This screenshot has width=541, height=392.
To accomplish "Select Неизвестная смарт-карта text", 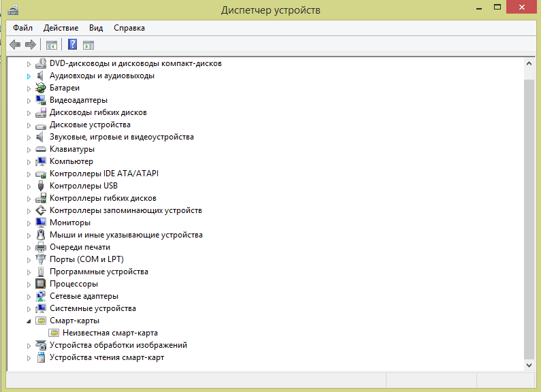I will [x=110, y=333].
